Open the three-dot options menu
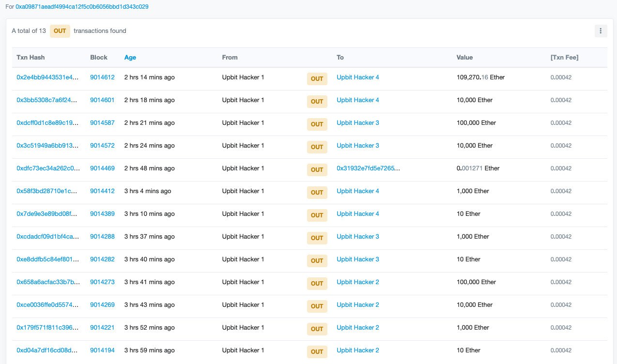Viewport: 617px width, 364px height. (x=601, y=31)
